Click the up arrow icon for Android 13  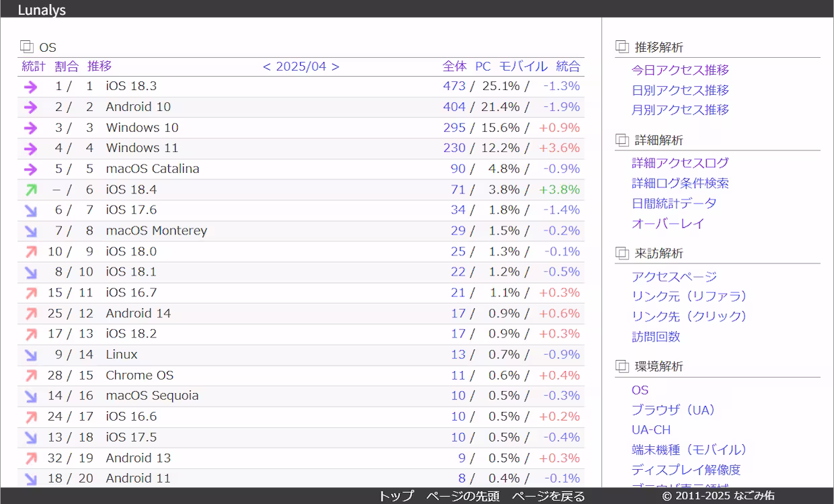click(30, 458)
